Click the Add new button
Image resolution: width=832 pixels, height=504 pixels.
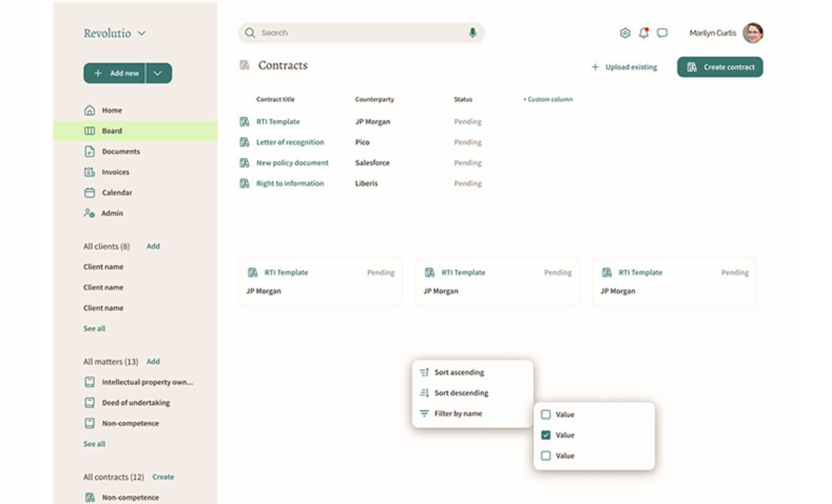(115, 73)
